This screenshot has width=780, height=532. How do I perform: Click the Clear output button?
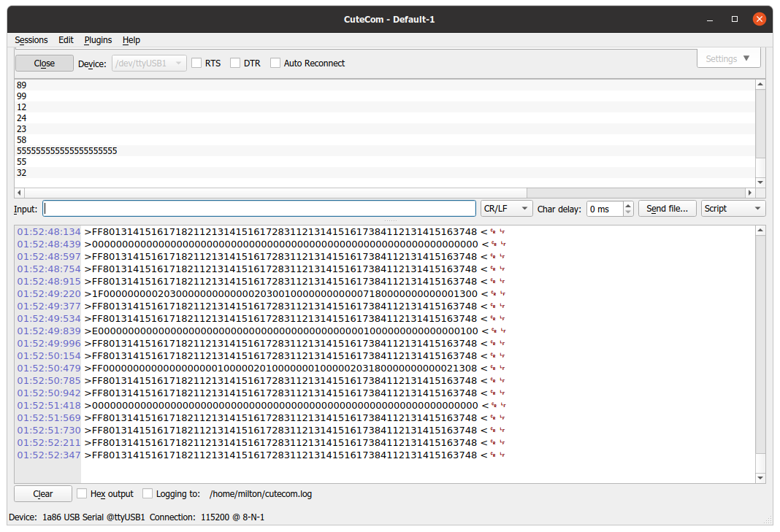point(43,494)
